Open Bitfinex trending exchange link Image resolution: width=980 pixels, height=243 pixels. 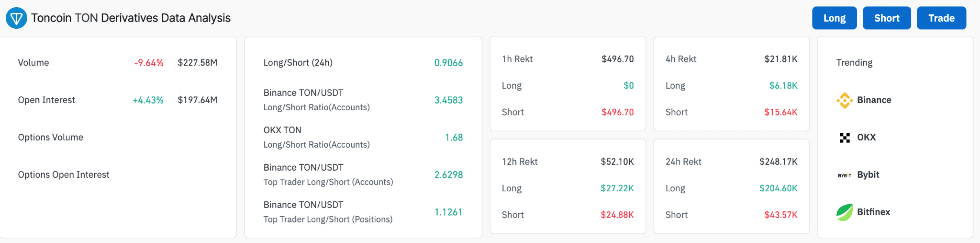tap(873, 212)
